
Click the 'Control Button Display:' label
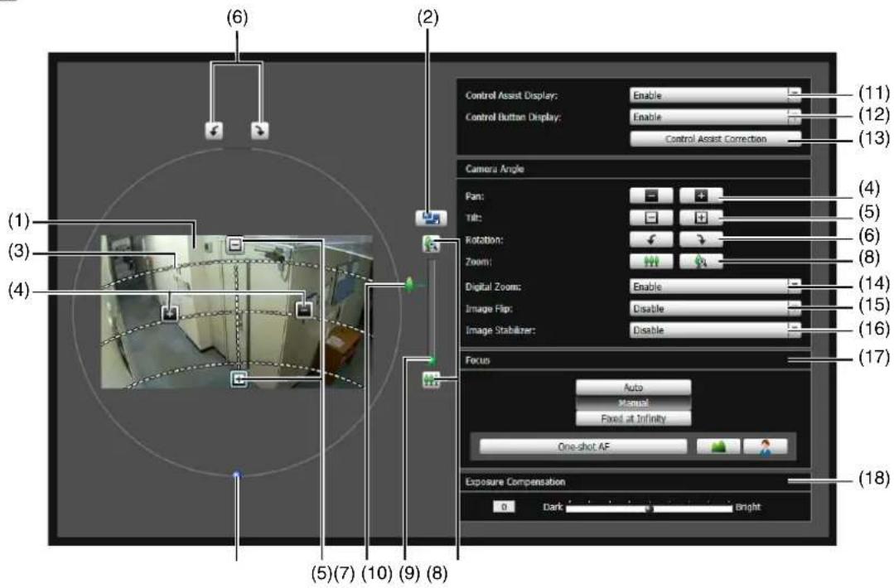click(513, 117)
